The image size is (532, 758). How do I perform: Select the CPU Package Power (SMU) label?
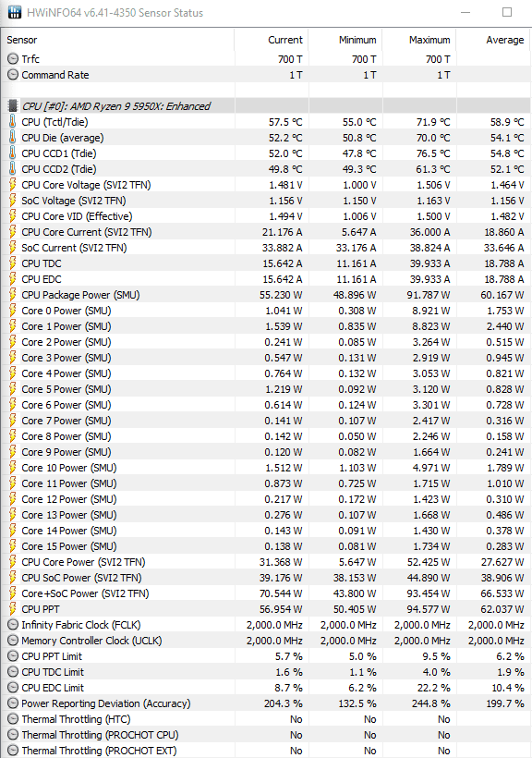click(80, 295)
